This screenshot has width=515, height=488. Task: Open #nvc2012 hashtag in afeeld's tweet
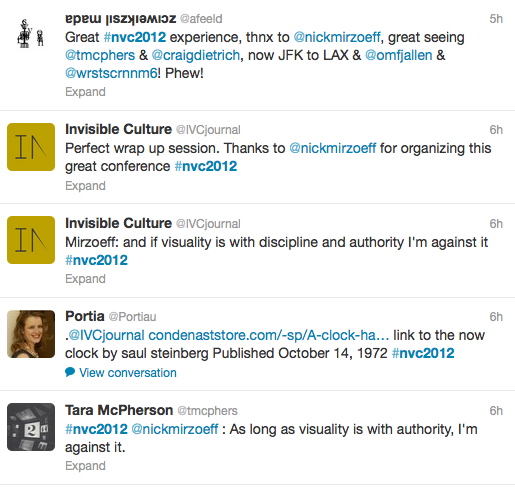[135, 37]
